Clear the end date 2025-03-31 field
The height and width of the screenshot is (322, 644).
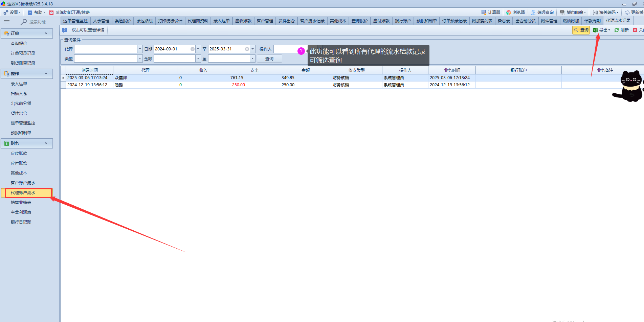click(x=247, y=49)
